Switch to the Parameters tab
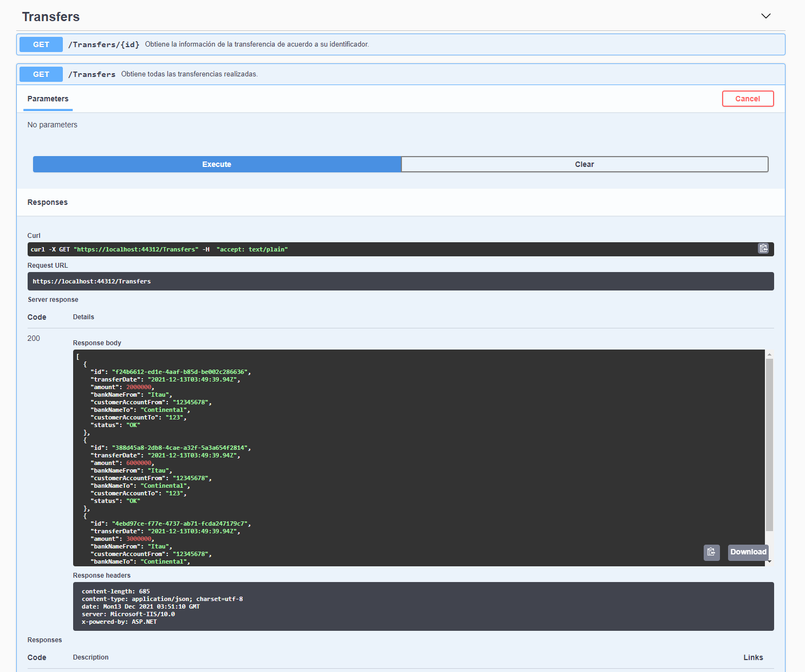Image resolution: width=805 pixels, height=672 pixels. click(48, 99)
